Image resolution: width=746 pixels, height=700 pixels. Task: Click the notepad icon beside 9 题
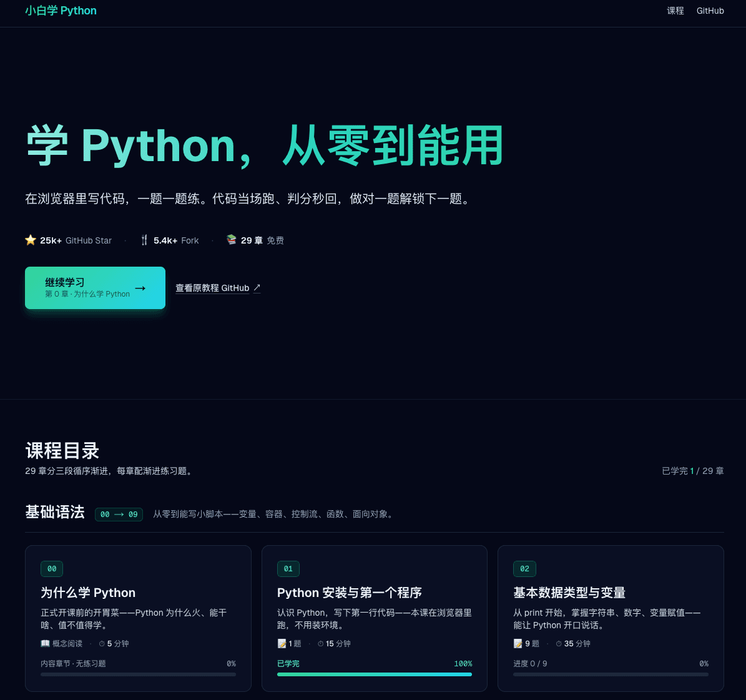point(518,643)
